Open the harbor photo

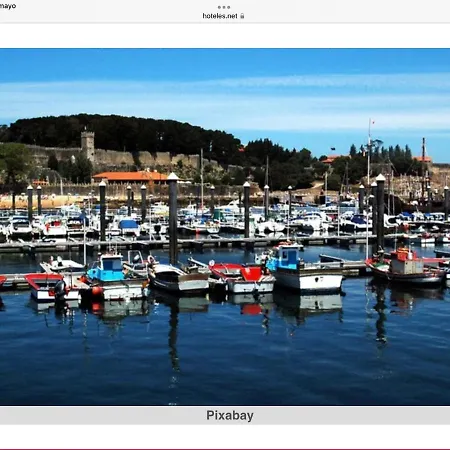pyautogui.click(x=225, y=227)
